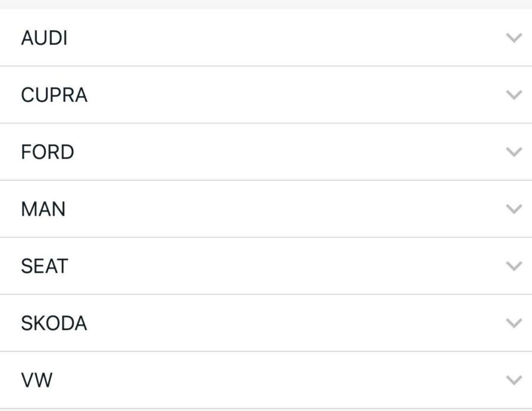This screenshot has width=532, height=411.
Task: Tap the SKODA brand name
Action: click(54, 323)
